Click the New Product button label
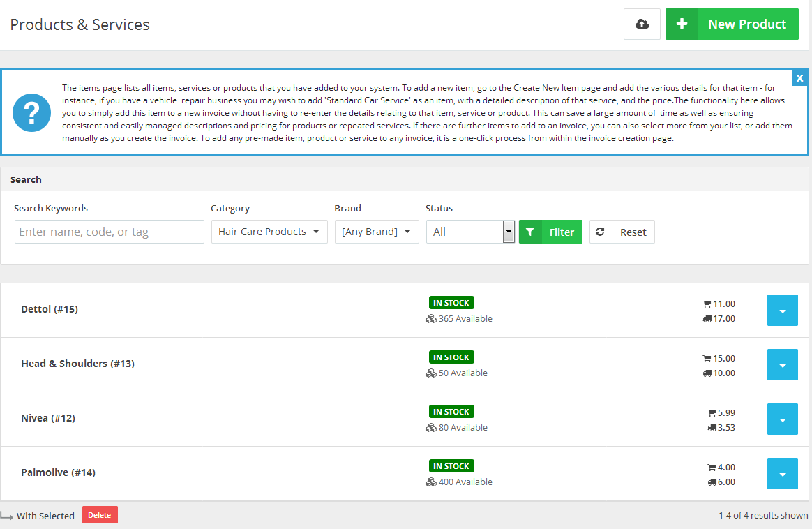Image resolution: width=812 pixels, height=529 pixels. click(746, 24)
